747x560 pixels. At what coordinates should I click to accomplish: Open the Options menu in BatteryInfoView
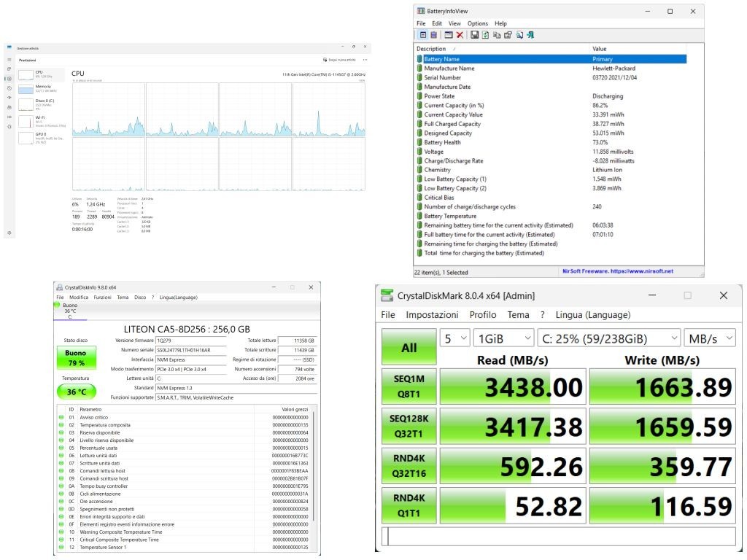click(477, 23)
